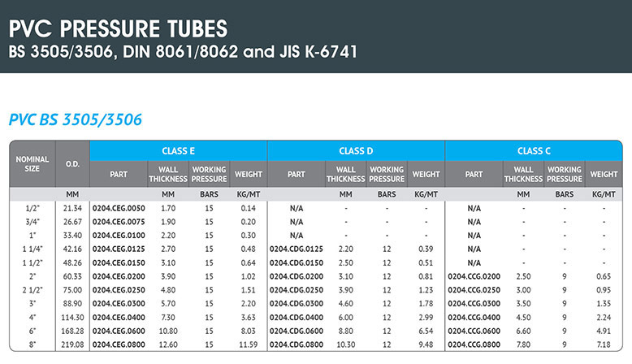Viewport: 632px width, 364px height.
Task: Click the O.D. value 26.67
Action: click(72, 222)
